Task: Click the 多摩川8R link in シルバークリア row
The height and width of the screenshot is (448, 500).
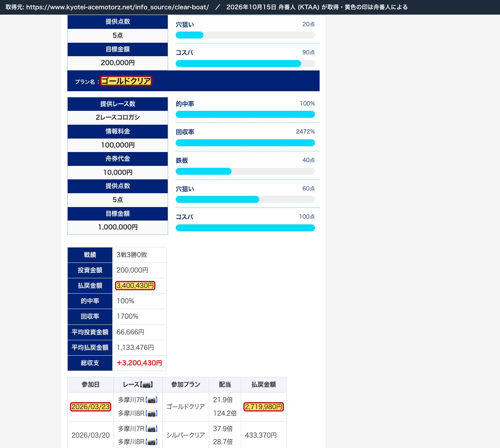Action: tap(131, 442)
